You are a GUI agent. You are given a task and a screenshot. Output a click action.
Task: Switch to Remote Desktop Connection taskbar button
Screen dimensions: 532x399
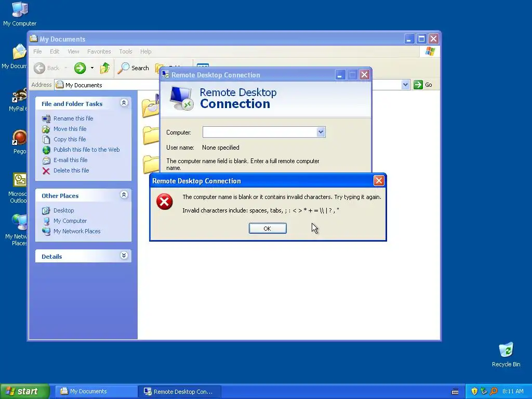point(180,392)
